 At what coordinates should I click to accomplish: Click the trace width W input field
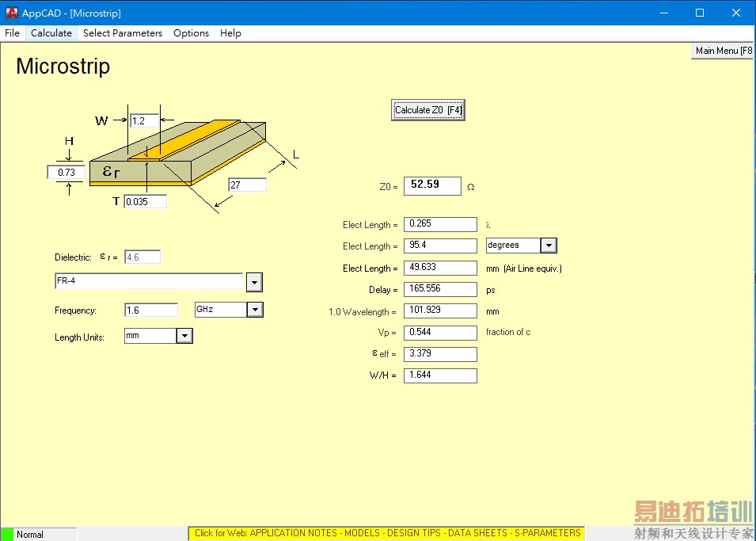click(145, 121)
